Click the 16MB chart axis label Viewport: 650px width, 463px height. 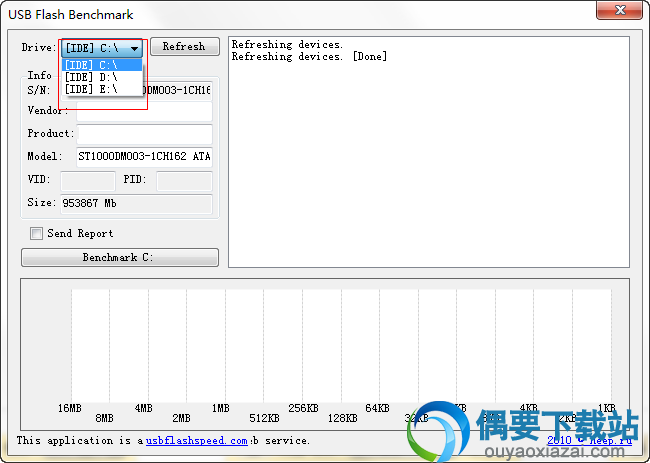[x=70, y=408]
